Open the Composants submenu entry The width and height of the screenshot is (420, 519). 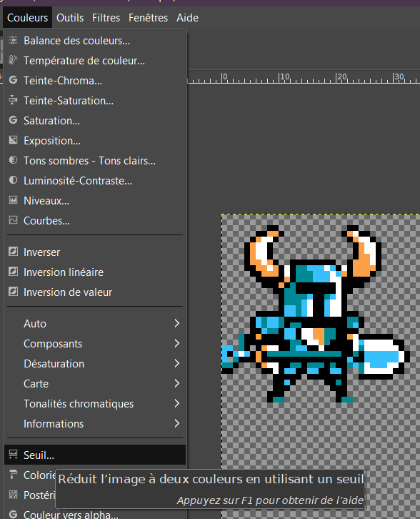click(x=95, y=344)
